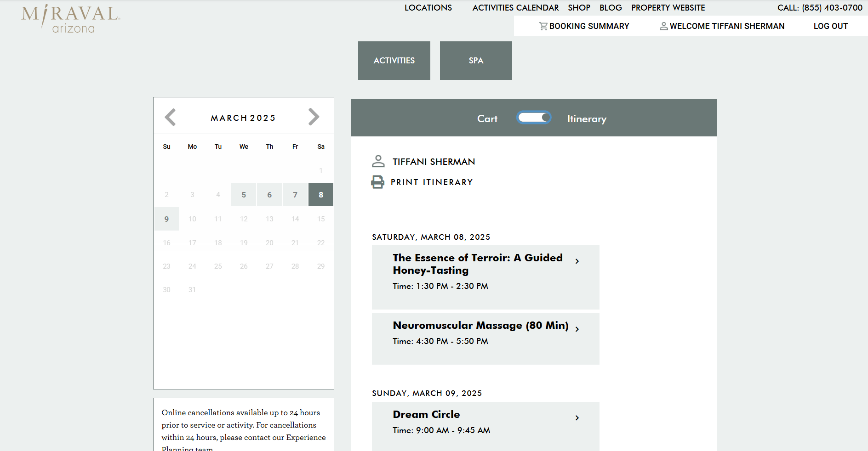The height and width of the screenshot is (451, 868).
Task: Switch the Cart/Itinerary toggle to Cart
Action: (x=534, y=118)
